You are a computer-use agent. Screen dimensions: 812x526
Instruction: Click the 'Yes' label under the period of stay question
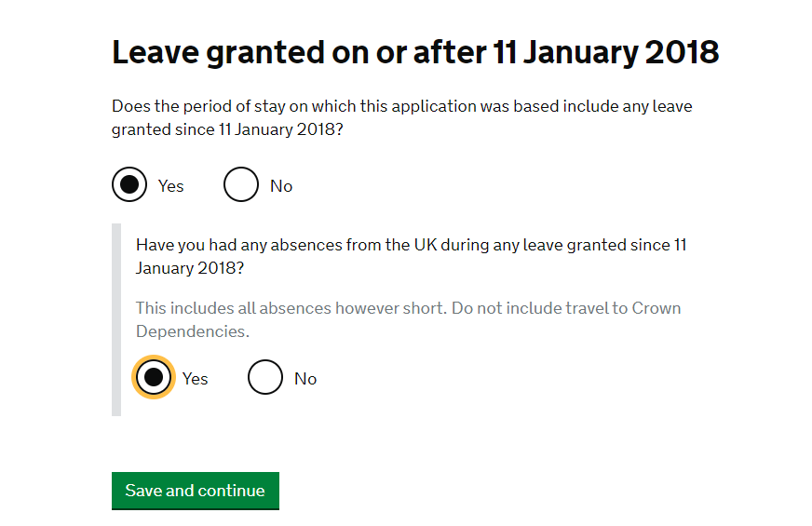pos(171,186)
